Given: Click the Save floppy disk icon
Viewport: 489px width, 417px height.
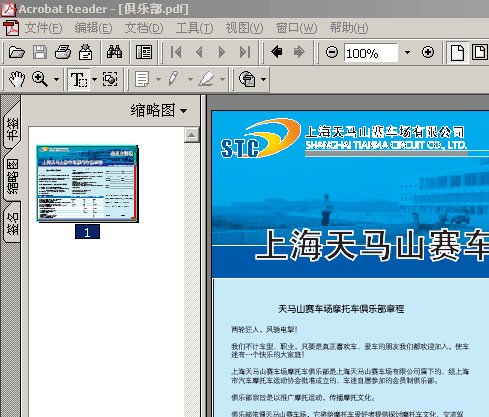Looking at the screenshot, I should point(40,52).
